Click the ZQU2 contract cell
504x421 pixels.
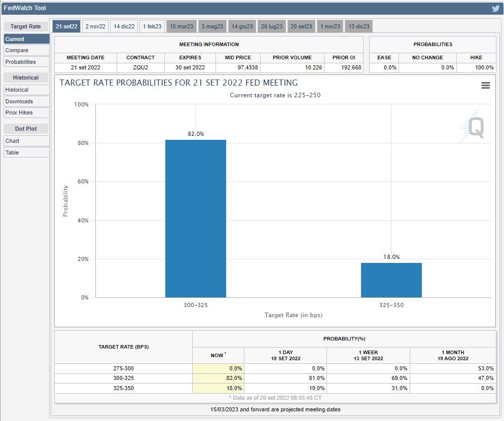[x=140, y=67]
